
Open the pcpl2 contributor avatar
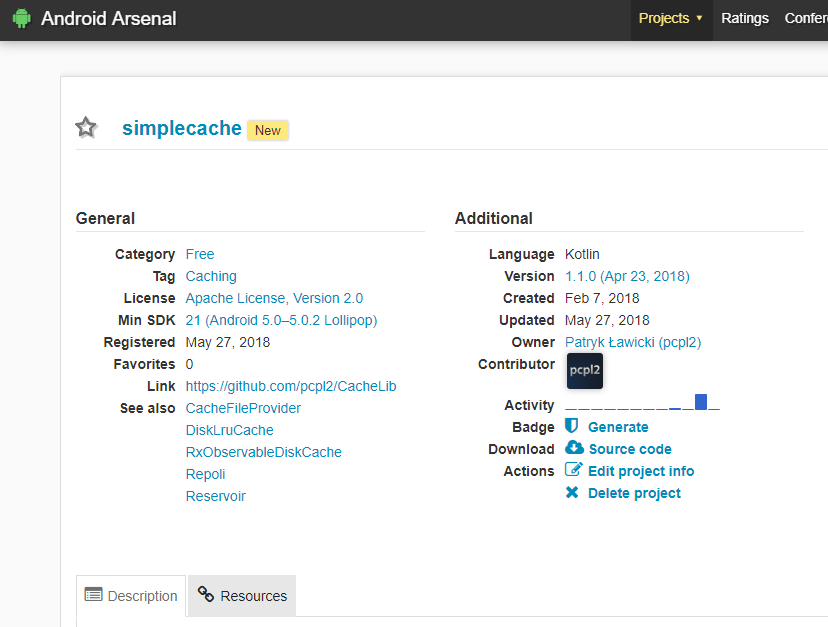click(x=584, y=371)
